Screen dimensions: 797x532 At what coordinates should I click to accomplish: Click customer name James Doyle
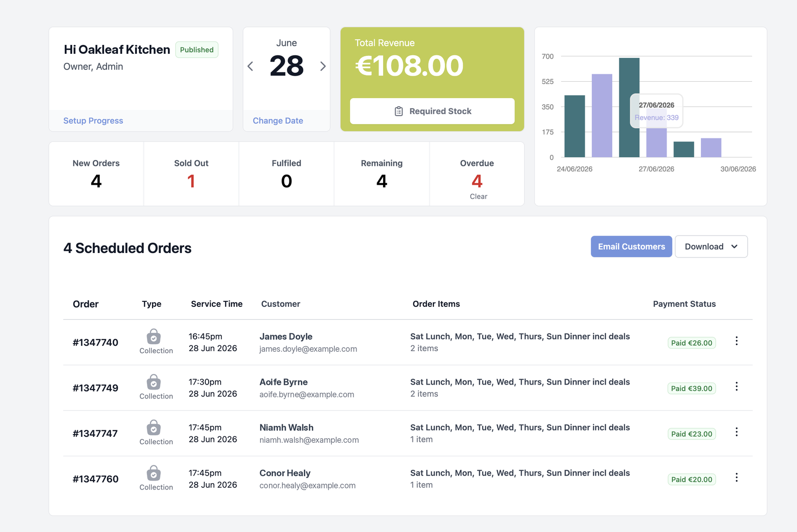[x=286, y=337]
